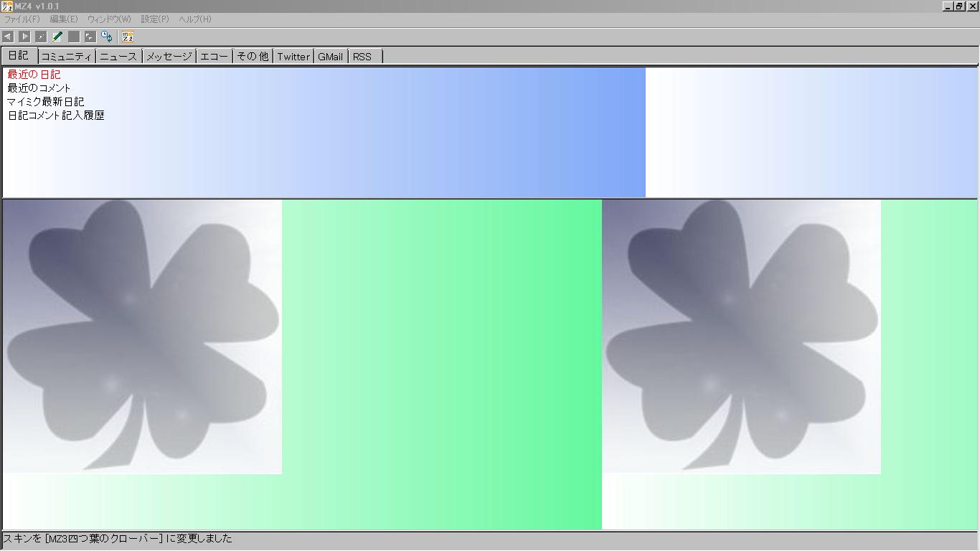Open the 設定(P) menu
Image resolution: width=980 pixels, height=551 pixels.
click(155, 19)
